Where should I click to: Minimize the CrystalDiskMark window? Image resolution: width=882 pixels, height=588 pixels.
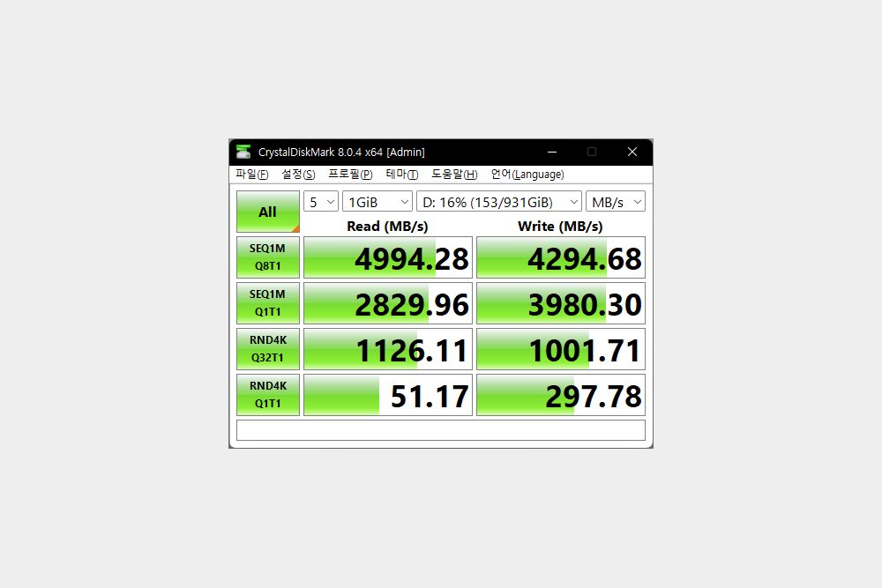point(552,152)
